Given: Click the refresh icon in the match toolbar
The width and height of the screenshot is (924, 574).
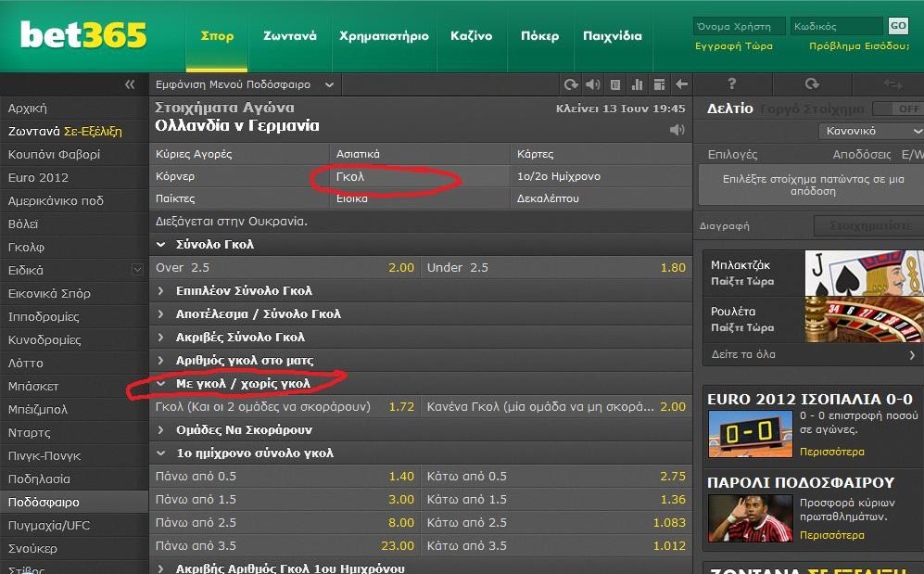Looking at the screenshot, I should pos(570,85).
